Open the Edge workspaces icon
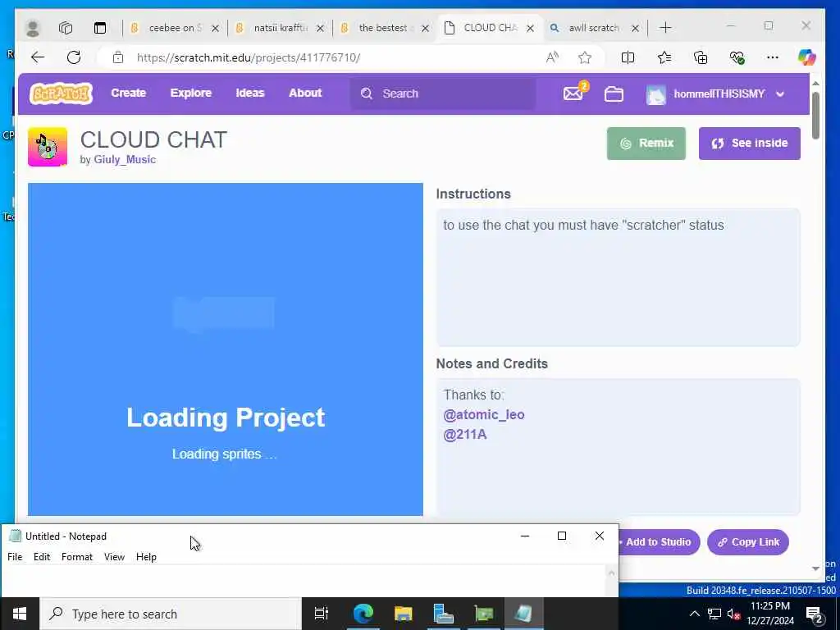The width and height of the screenshot is (840, 630). click(x=66, y=28)
